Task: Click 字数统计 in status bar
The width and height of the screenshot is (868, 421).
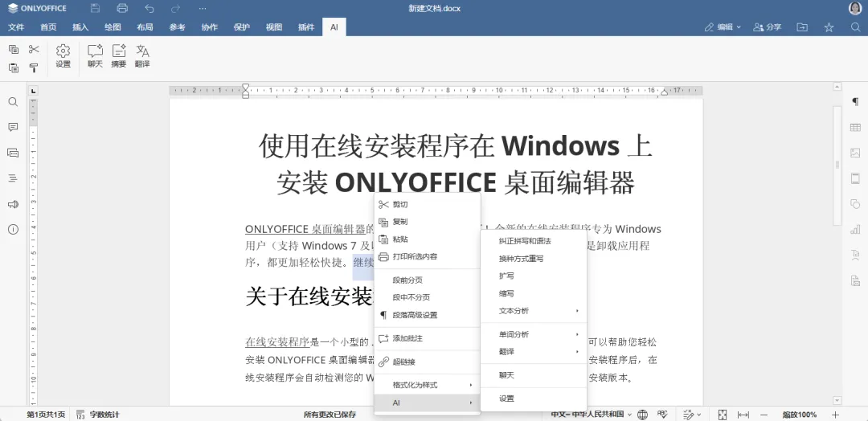Action: tap(98, 415)
